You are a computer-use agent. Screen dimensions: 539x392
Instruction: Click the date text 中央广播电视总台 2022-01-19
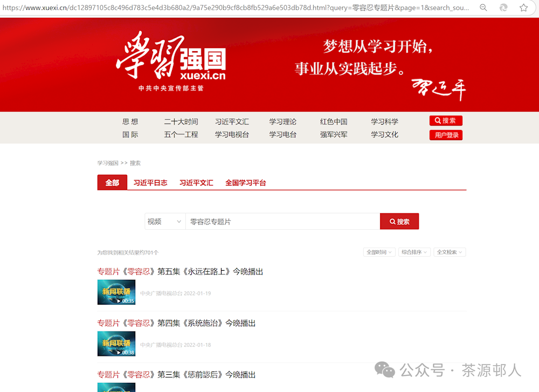click(176, 293)
